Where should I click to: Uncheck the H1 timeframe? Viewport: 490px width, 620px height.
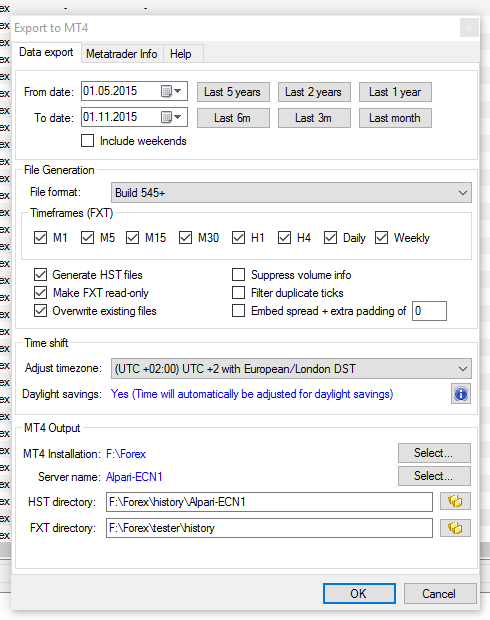tap(238, 238)
